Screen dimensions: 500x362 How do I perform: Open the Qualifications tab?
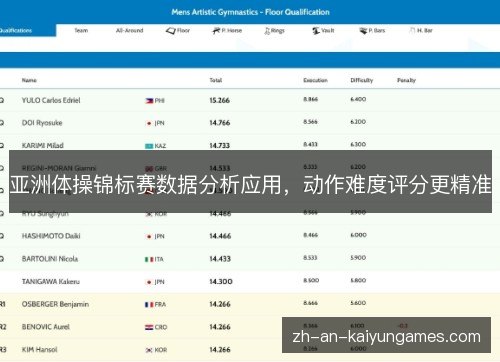pyautogui.click(x=28, y=30)
